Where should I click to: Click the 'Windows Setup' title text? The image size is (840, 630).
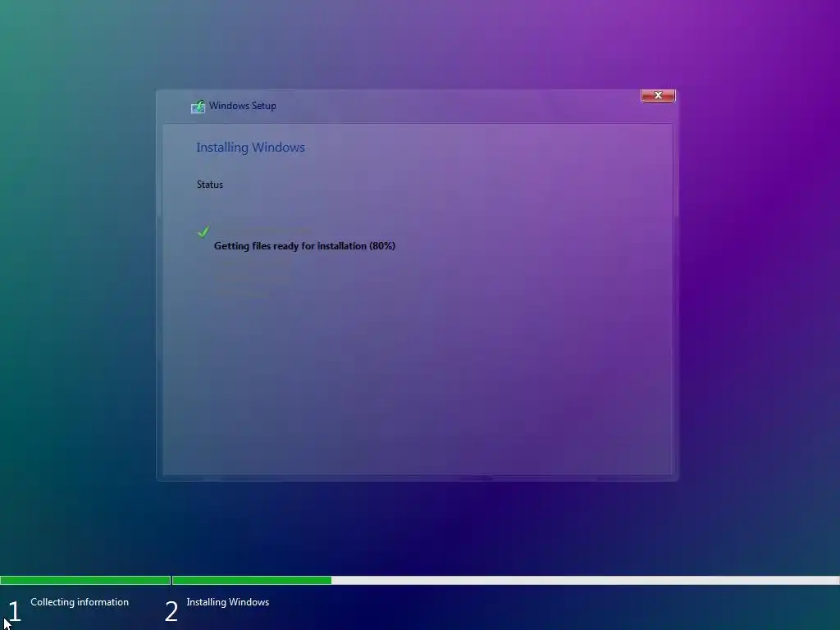(243, 106)
